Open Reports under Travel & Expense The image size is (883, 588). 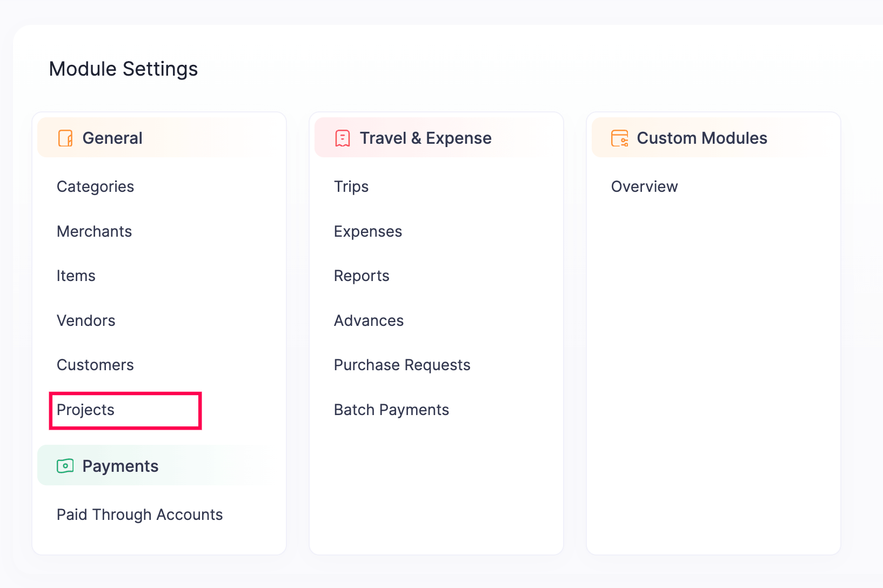click(x=362, y=276)
